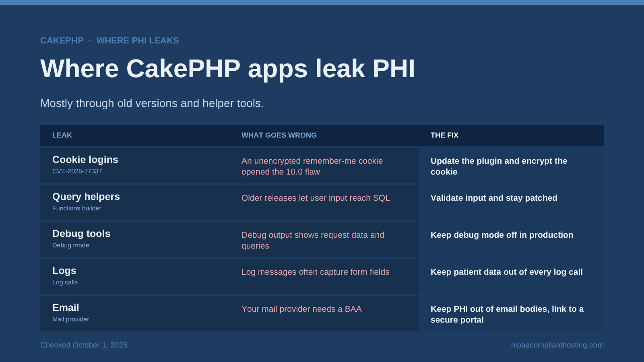Screen dimensions: 644x362
Task: Click the unencrypted remember-me cookie description
Action: (312, 166)
